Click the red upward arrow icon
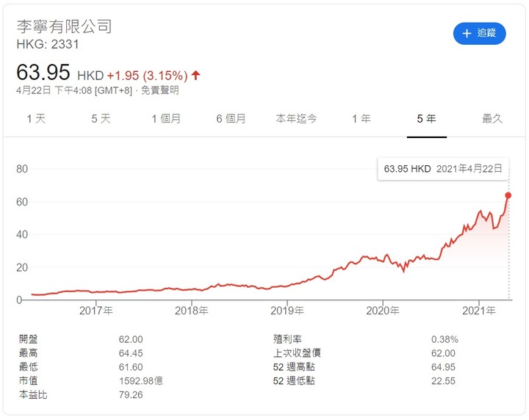Viewport: 529px width, 420px height. [195, 75]
